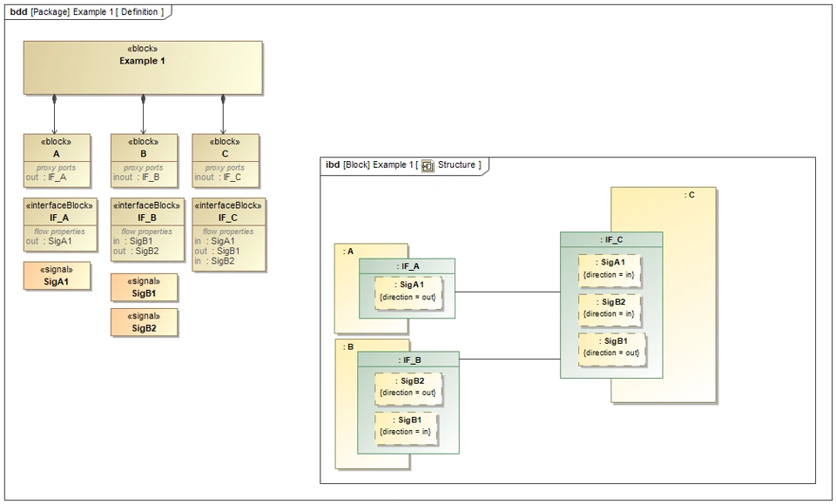
Task: Select the IF_B interfaceBlock
Action: pos(147,230)
